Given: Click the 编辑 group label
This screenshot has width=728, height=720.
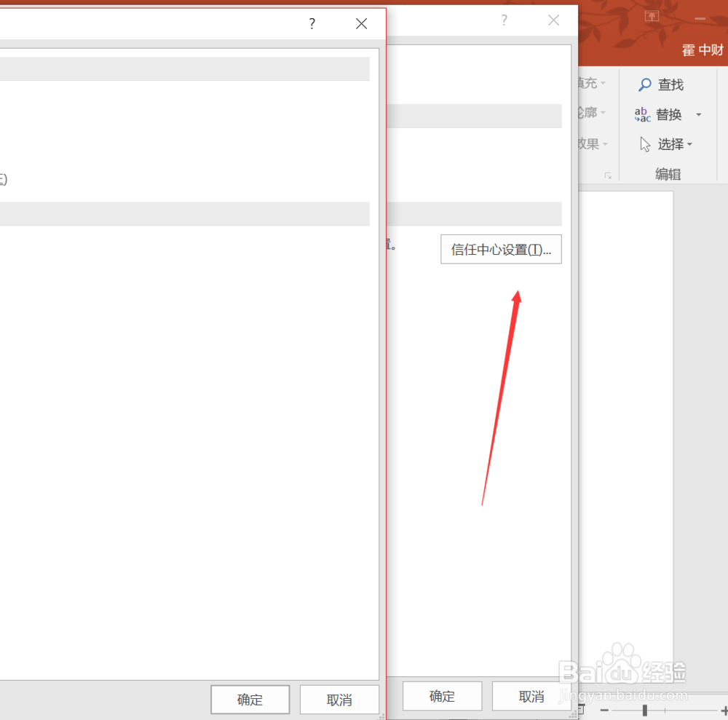Looking at the screenshot, I should (668, 175).
